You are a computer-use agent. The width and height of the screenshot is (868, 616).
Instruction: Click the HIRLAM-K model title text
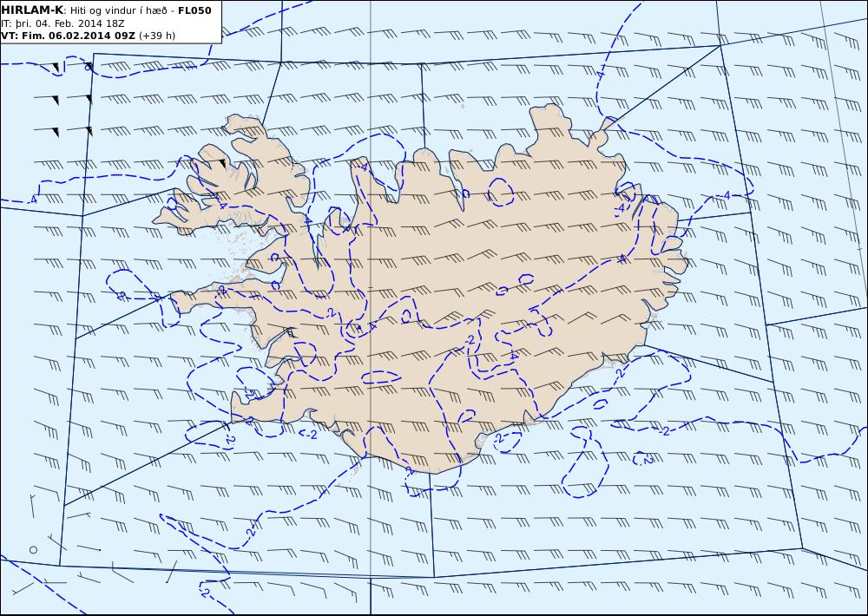click(x=32, y=10)
